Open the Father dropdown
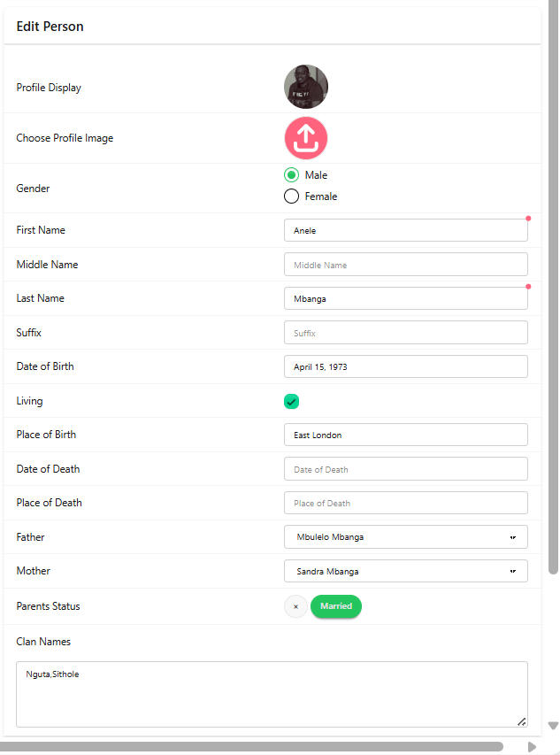 [x=405, y=537]
